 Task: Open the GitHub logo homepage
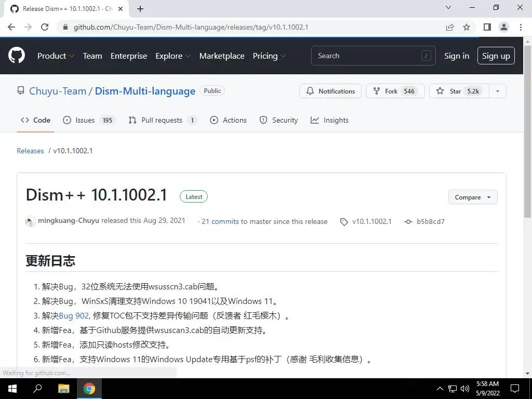17,56
